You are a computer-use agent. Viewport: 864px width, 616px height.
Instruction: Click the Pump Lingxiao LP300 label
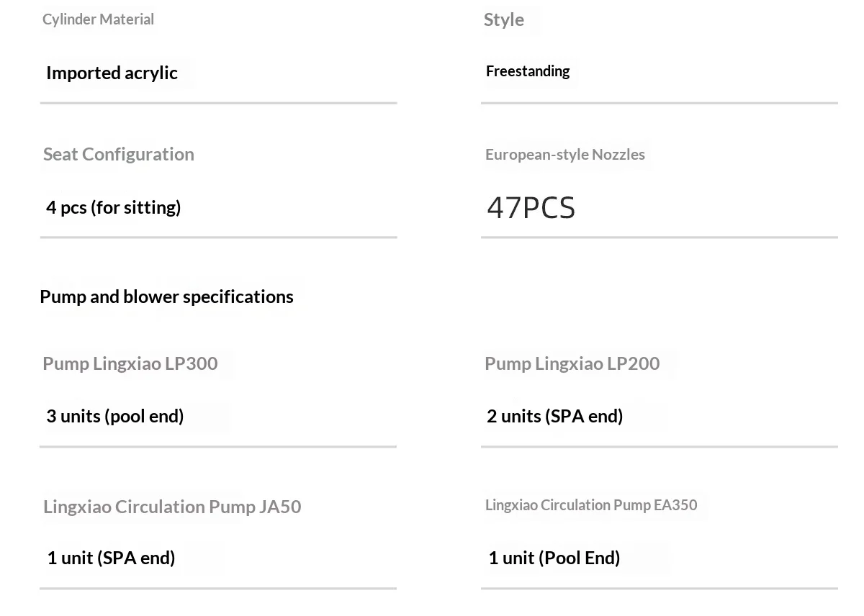[130, 363]
